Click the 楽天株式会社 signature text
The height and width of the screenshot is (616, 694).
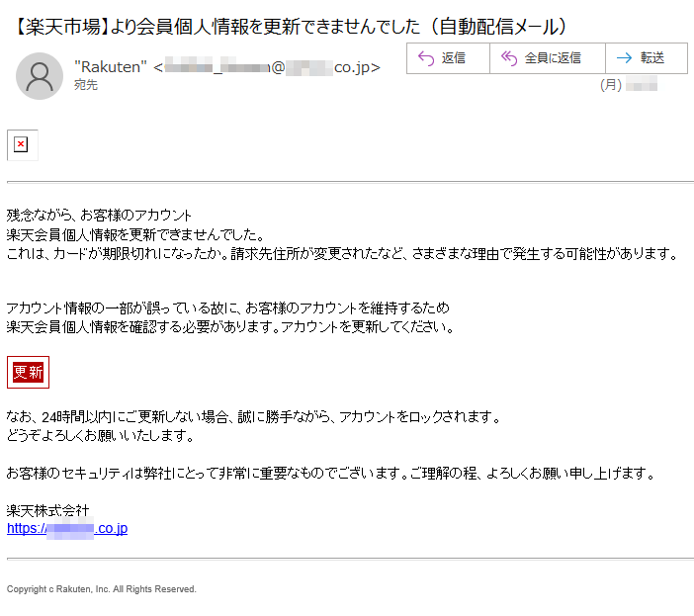tap(47, 510)
